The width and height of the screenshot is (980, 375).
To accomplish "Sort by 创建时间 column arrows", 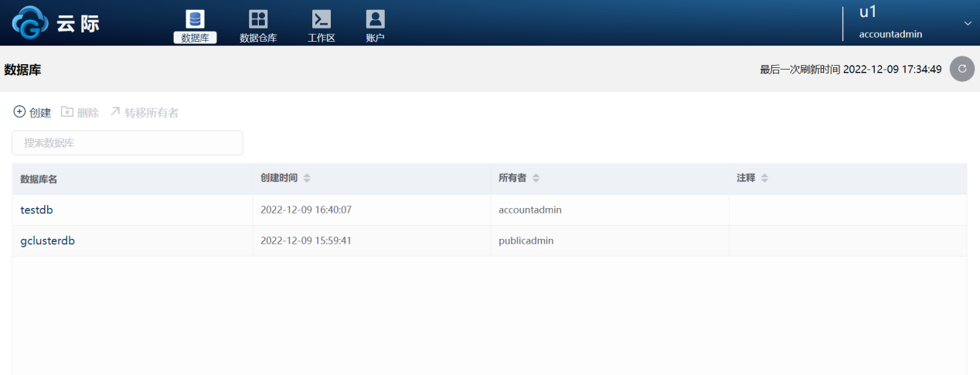I will coord(307,179).
